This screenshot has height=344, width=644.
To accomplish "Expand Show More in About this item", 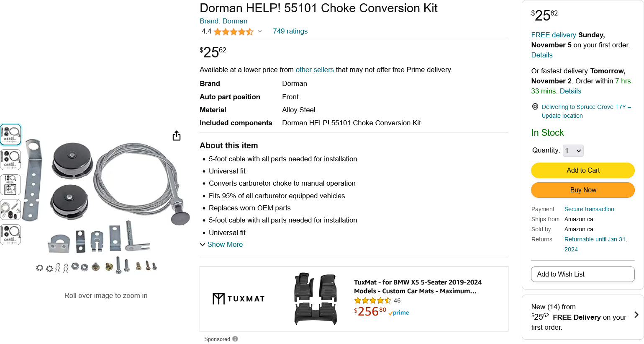I will (x=221, y=244).
